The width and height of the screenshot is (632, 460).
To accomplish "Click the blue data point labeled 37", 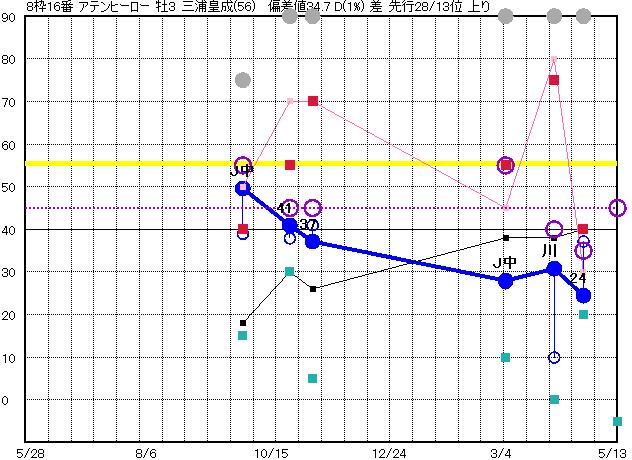I will coord(313,242).
